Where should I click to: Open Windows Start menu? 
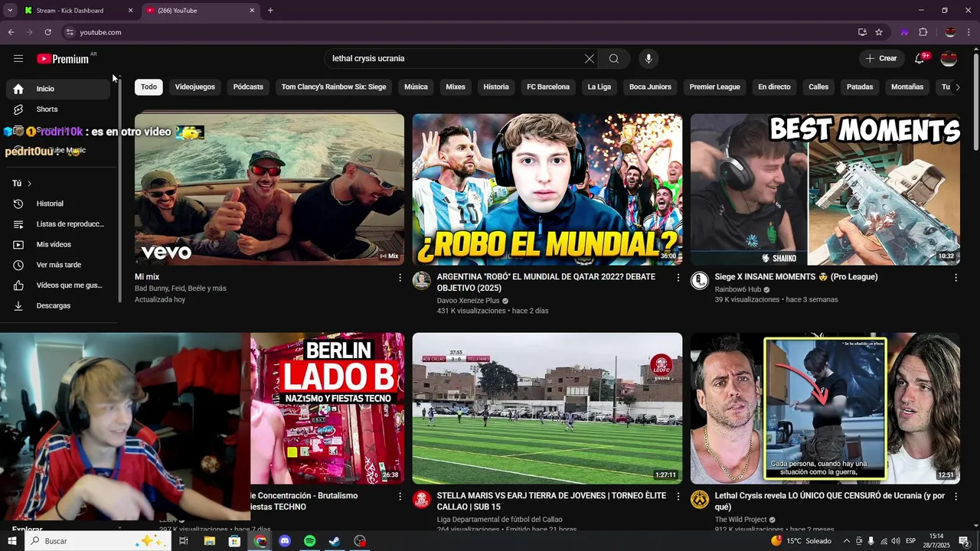tap(11, 541)
